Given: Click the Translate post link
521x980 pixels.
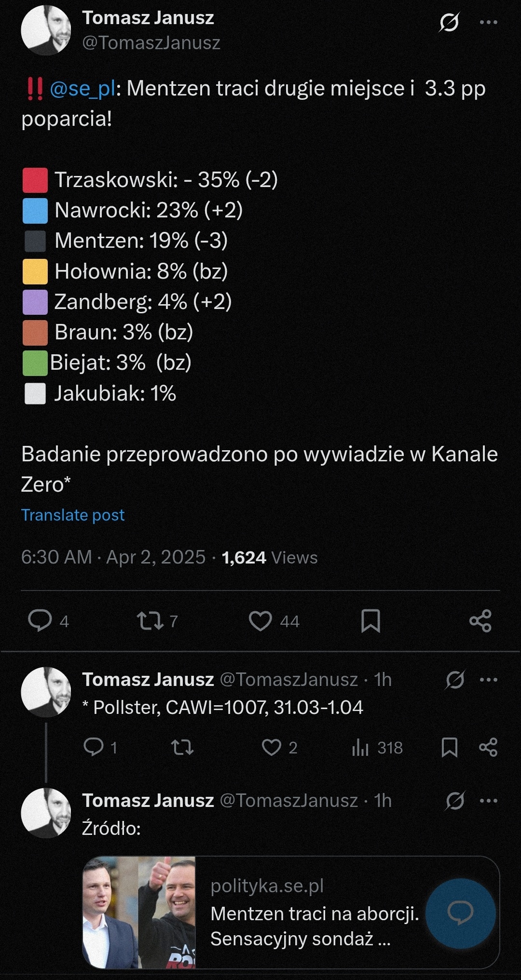Looking at the screenshot, I should click(73, 515).
